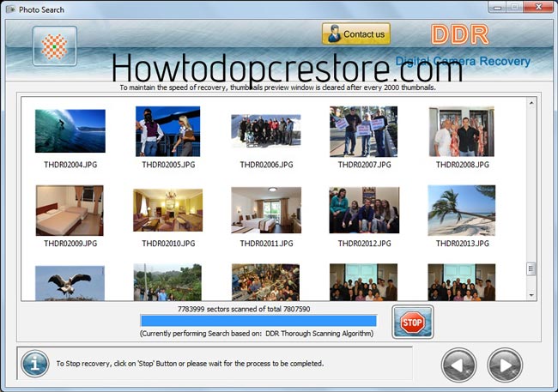Click the THDR02009.JPG file name

(70, 244)
